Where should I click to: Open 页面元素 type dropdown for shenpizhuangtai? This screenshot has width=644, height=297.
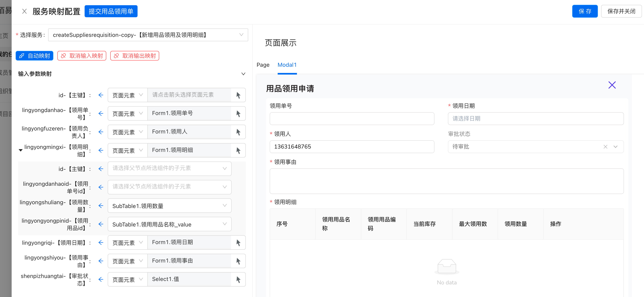[128, 280]
